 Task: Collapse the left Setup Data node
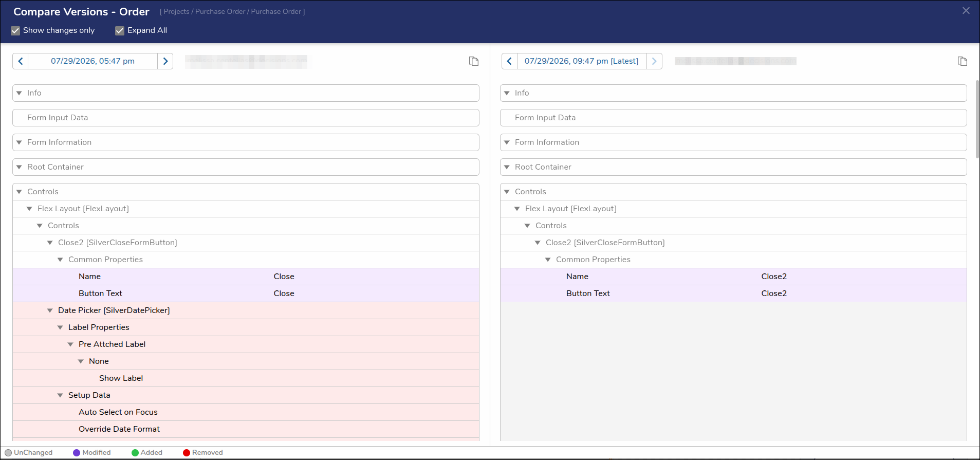tap(60, 395)
